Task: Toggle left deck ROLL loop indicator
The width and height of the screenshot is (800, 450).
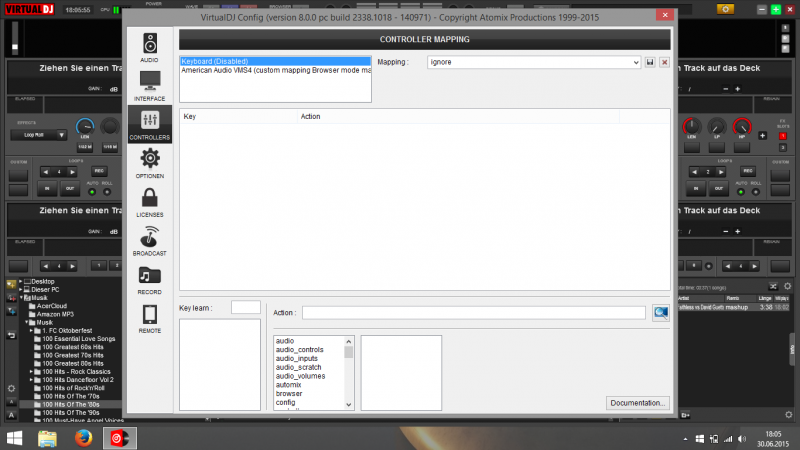Action: point(107,192)
